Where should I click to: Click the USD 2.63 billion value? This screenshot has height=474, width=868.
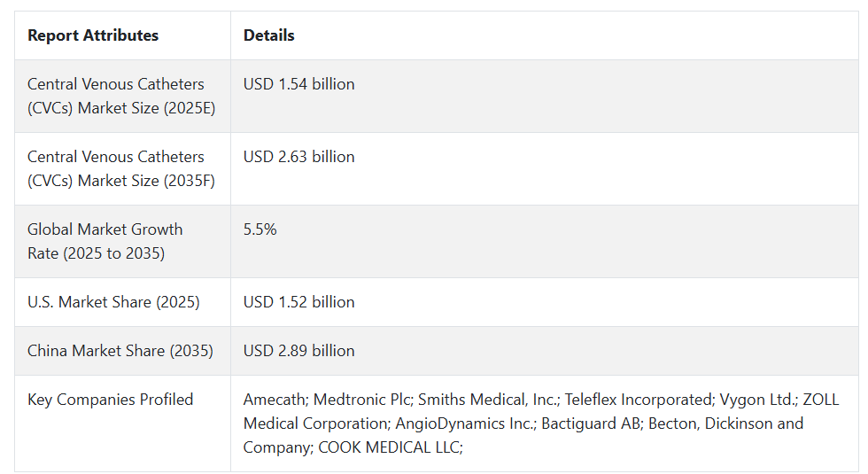[x=299, y=157]
